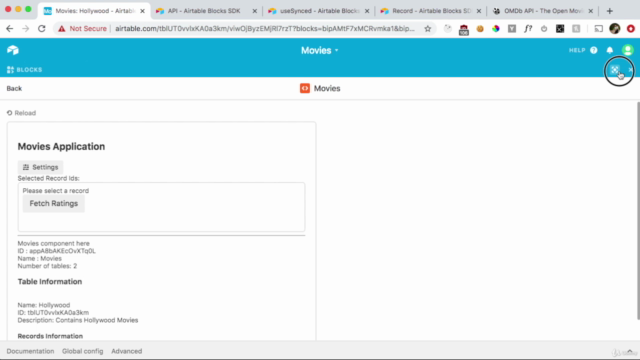640x360 pixels.
Task: Open the black square extension icon
Action: pyautogui.click(x=560, y=29)
